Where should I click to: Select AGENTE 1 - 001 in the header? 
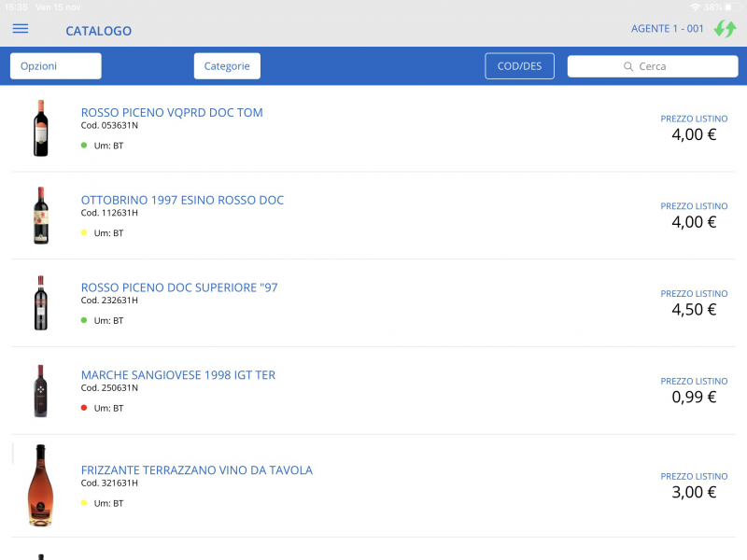tap(667, 29)
